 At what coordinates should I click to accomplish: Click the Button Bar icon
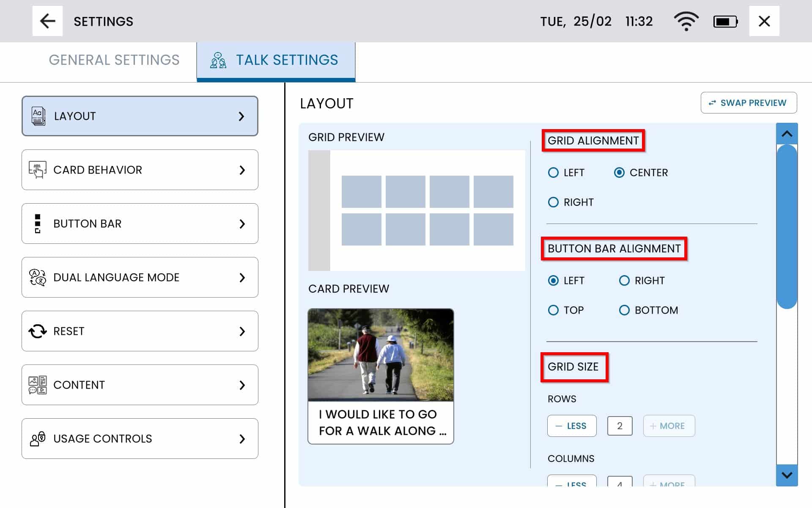click(38, 224)
